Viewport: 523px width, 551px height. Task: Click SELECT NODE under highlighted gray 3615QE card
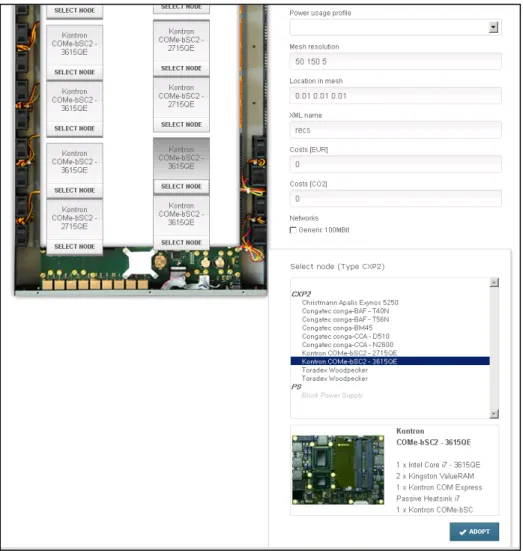[x=181, y=187]
